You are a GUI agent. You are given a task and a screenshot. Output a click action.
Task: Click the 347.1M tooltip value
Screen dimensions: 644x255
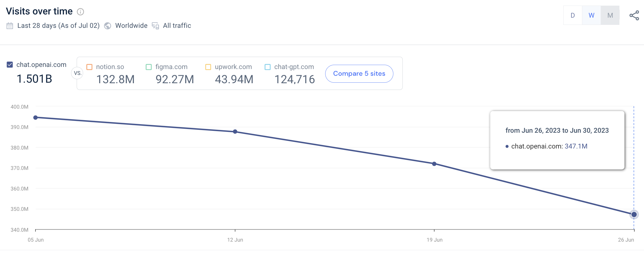(x=576, y=146)
